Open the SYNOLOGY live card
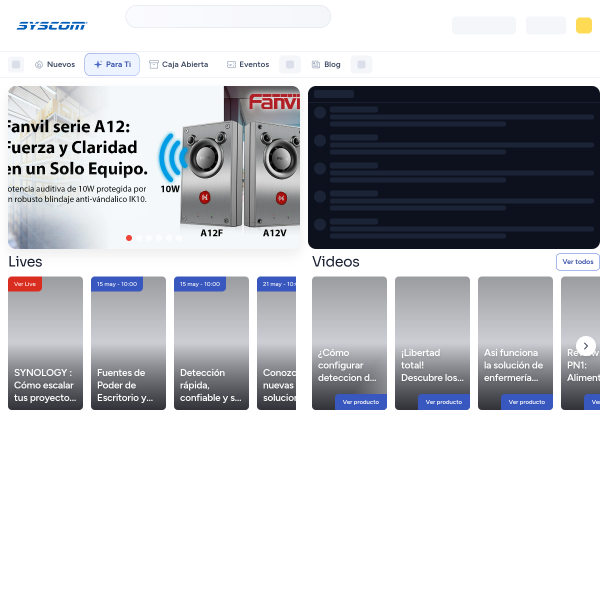 (46, 343)
